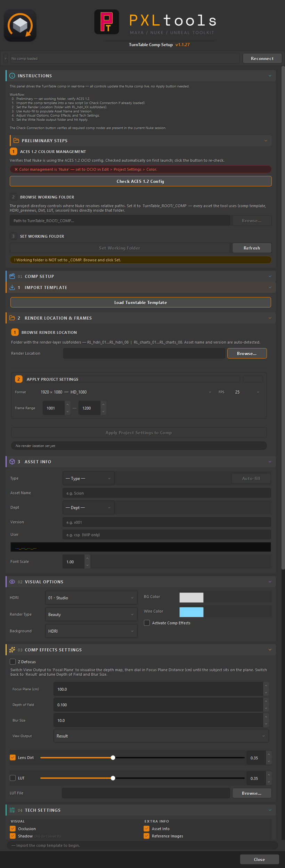Click the Render Location folder icon
Viewport: 285px width, 868px height.
click(12, 318)
